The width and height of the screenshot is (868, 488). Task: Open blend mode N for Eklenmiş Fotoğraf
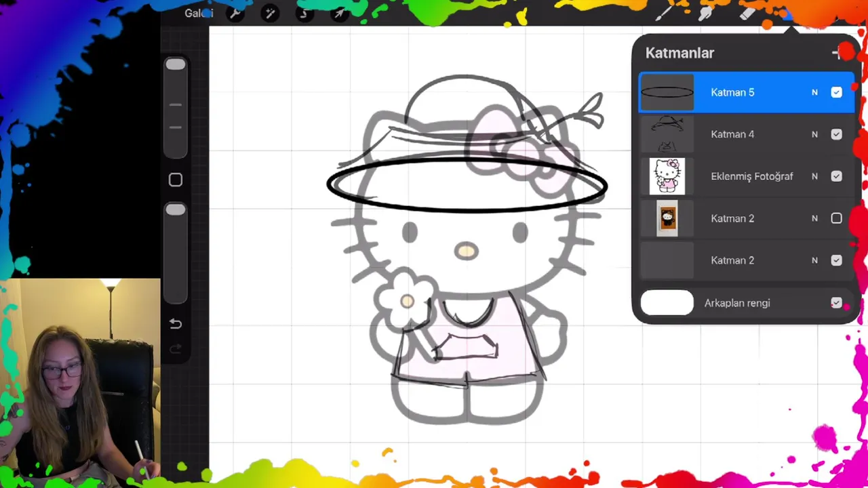pos(814,176)
